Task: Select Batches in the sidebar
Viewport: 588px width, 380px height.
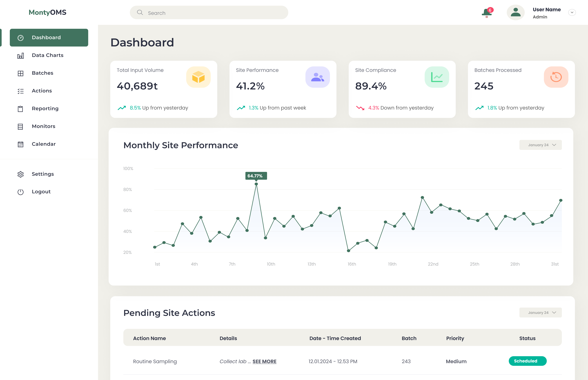Action: (42, 73)
